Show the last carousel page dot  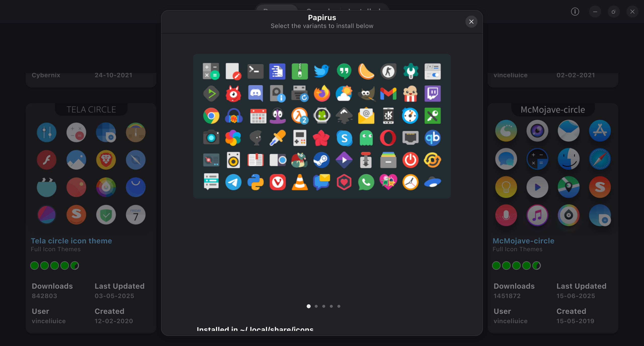coord(339,306)
